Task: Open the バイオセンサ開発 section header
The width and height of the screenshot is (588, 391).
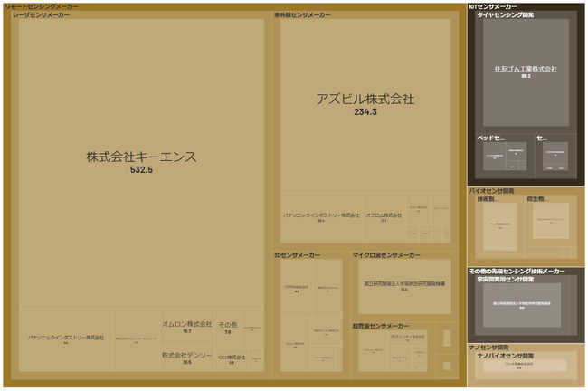Action: pyautogui.click(x=491, y=191)
